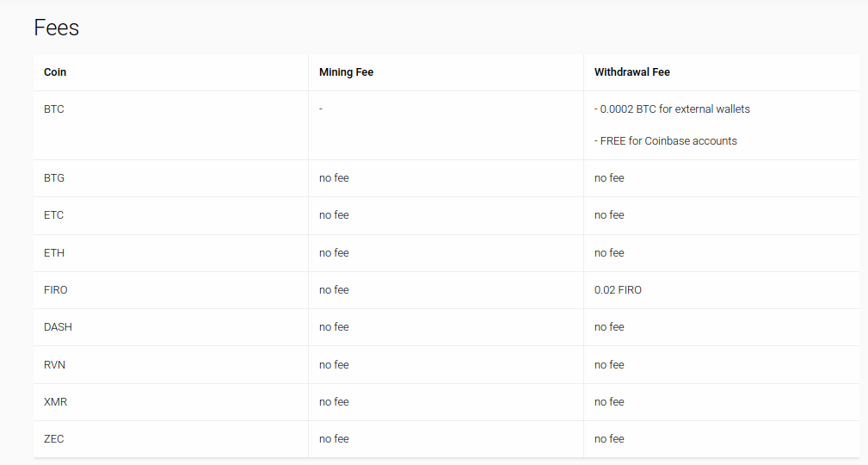Click '0.0002 BTC for external wallets' text
The width and height of the screenshot is (868, 465).
click(x=674, y=109)
